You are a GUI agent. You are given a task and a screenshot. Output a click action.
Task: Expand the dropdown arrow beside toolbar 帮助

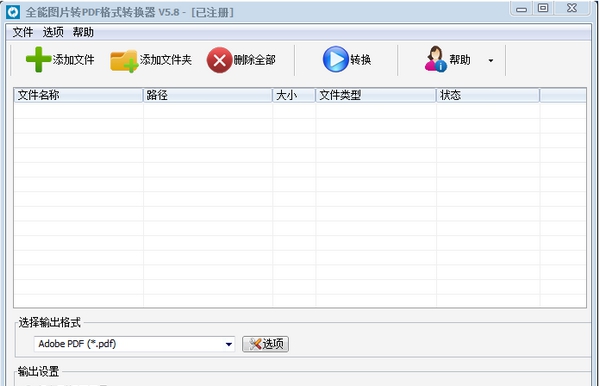coord(491,60)
